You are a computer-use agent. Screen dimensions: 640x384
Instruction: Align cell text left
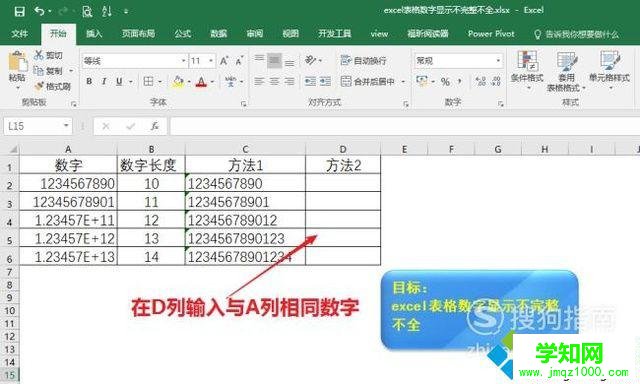(x=259, y=82)
